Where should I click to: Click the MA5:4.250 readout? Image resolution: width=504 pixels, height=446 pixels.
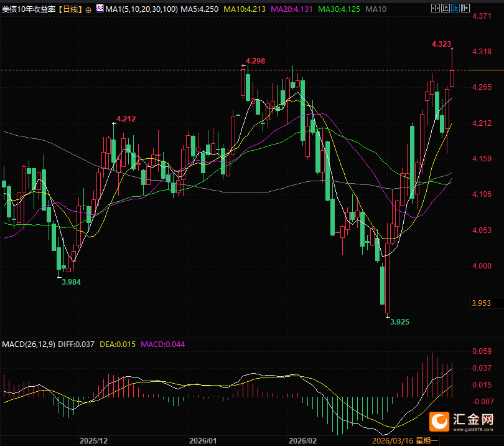199,9
